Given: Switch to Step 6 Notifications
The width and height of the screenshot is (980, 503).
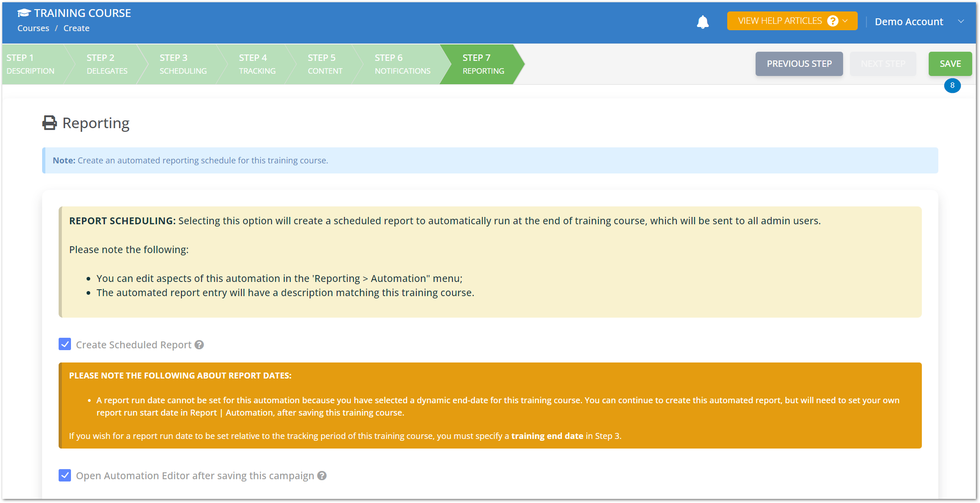Looking at the screenshot, I should click(x=402, y=64).
